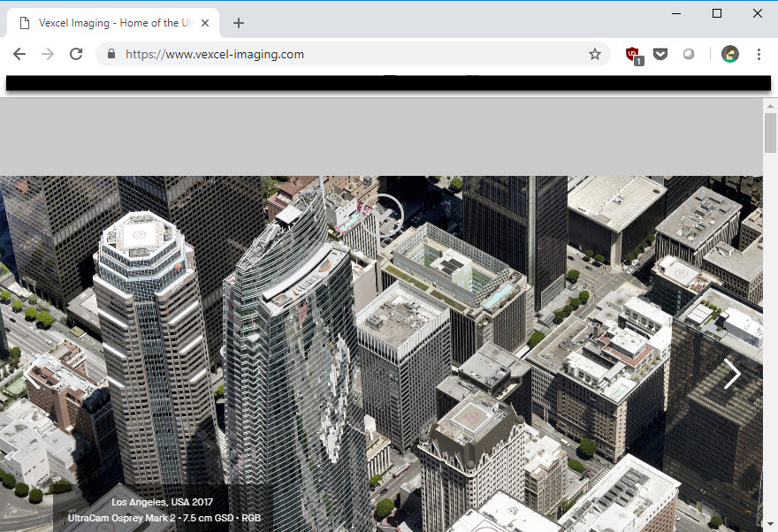This screenshot has height=532, width=778.
Task: Click the scrollbar down arrow
Action: (x=770, y=524)
